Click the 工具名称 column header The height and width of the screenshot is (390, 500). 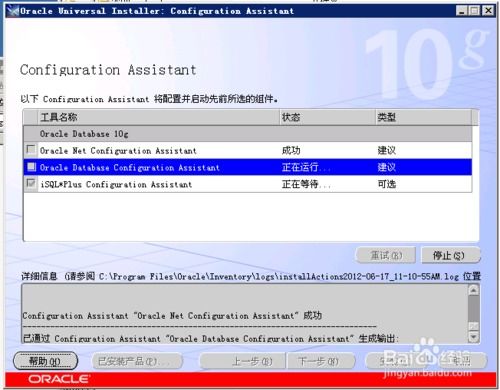tap(159, 117)
